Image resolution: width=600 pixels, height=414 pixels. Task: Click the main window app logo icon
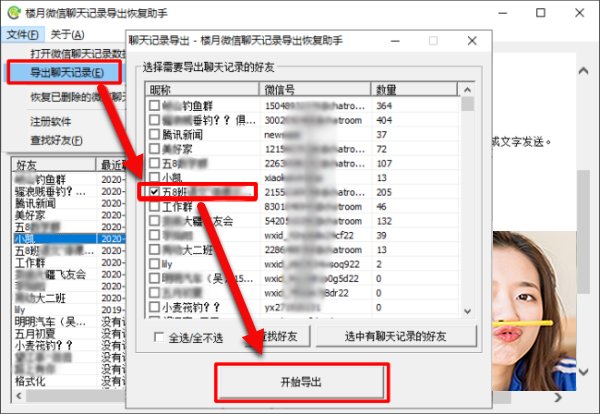(14, 13)
